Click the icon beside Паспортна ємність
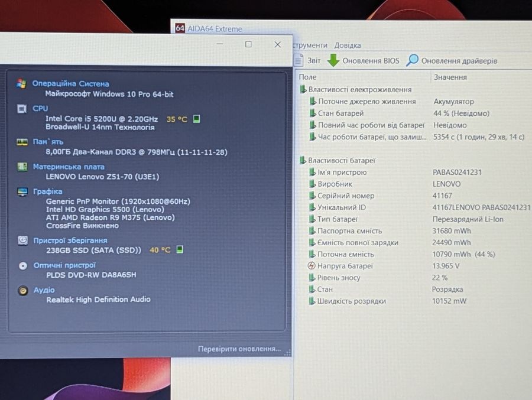 click(x=313, y=230)
